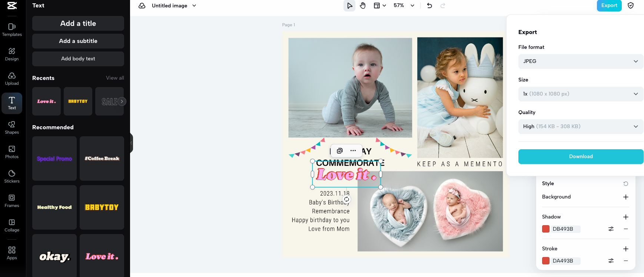
Task: Open the Design sidebar panel
Action: (x=12, y=54)
